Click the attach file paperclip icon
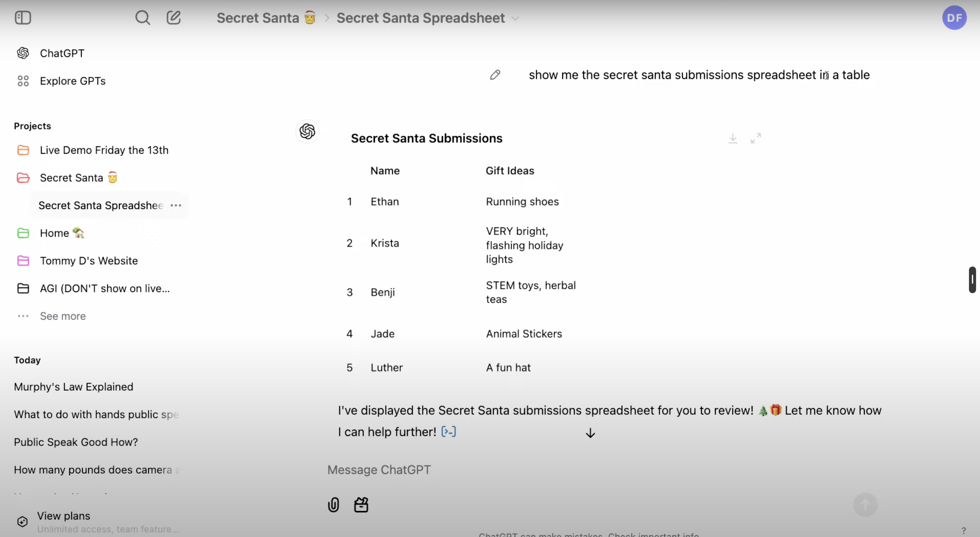This screenshot has height=537, width=980. (x=333, y=505)
